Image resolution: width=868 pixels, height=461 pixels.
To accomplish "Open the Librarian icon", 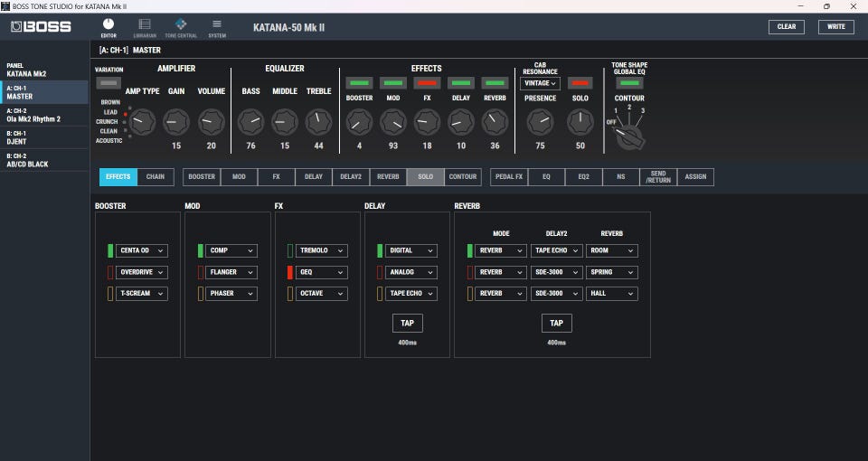I will click(x=145, y=26).
